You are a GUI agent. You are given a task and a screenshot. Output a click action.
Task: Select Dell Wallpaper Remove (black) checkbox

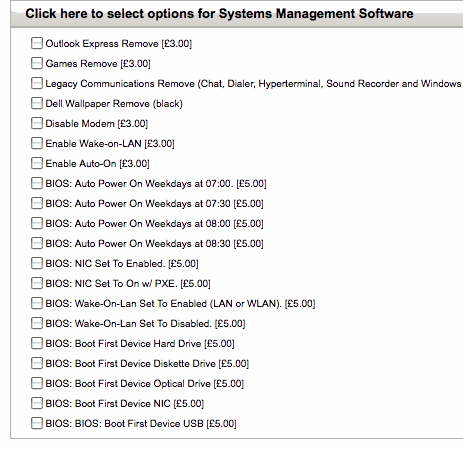tap(37, 103)
